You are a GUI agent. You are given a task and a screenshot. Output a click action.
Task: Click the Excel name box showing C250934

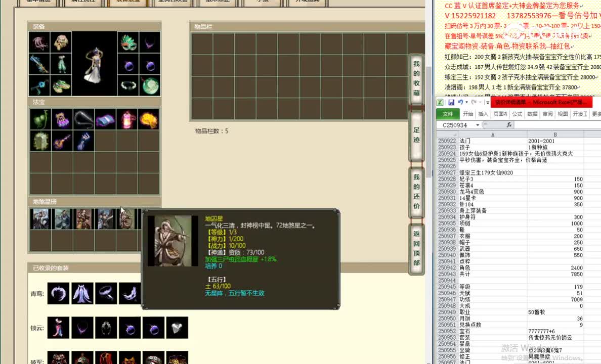[x=455, y=125]
